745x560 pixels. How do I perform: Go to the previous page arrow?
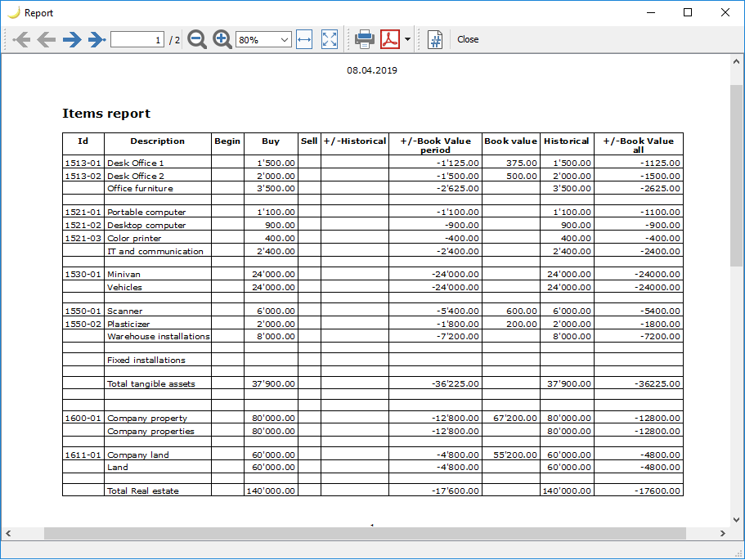click(46, 39)
